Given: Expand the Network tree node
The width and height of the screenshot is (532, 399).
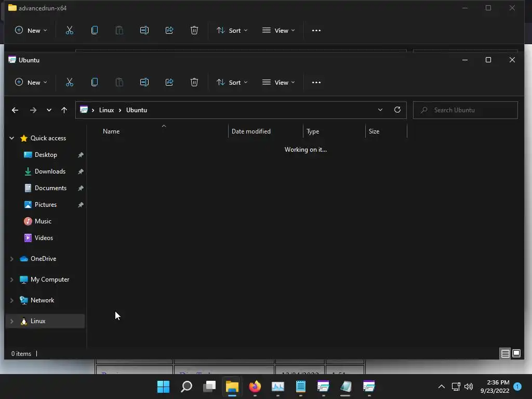Looking at the screenshot, I should coord(12,300).
